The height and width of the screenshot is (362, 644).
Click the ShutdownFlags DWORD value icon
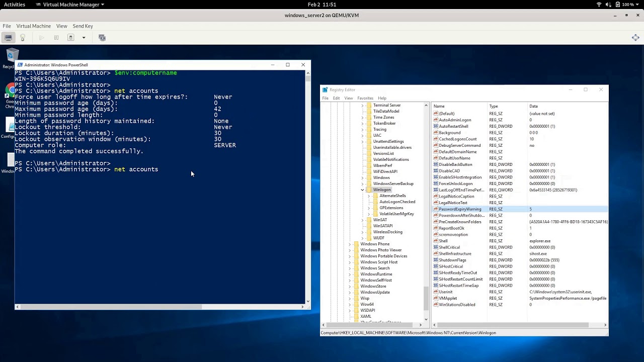tap(436, 260)
